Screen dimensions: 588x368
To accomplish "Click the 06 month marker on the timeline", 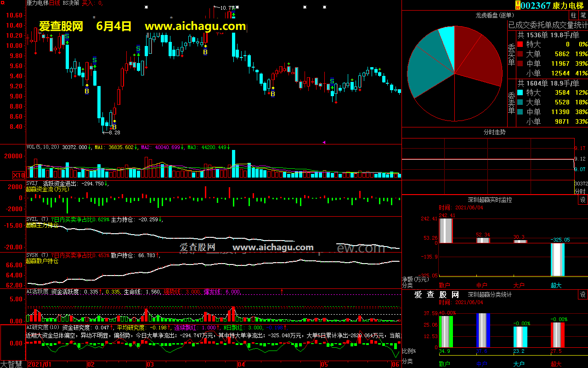I will coord(395,364).
